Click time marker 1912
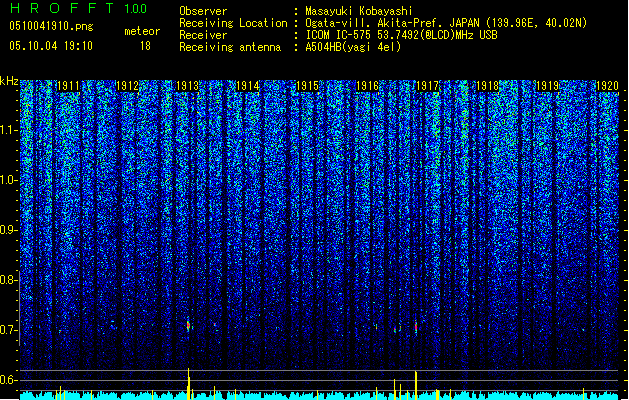Viewport: 629px width, 400px height. (128, 86)
